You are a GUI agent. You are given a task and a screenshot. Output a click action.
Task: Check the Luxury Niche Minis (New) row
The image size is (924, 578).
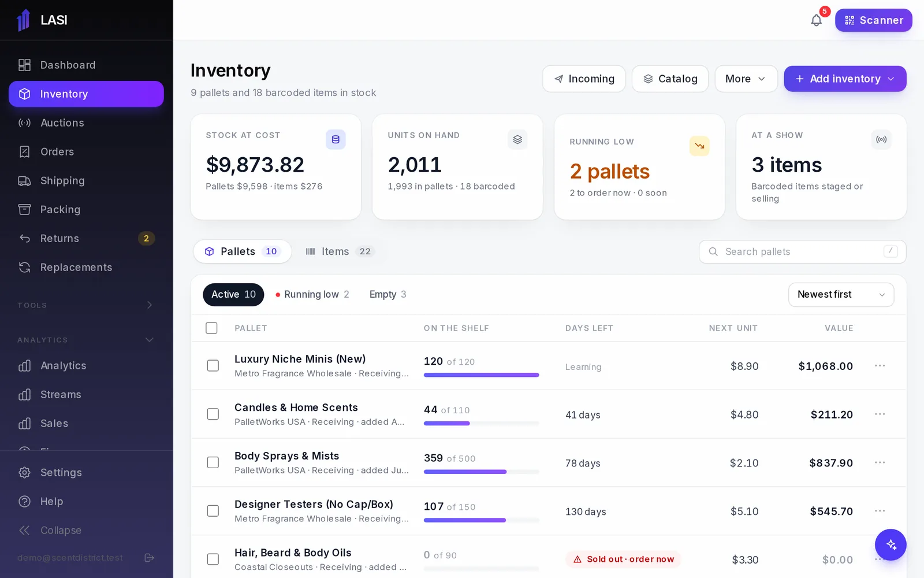213,366
